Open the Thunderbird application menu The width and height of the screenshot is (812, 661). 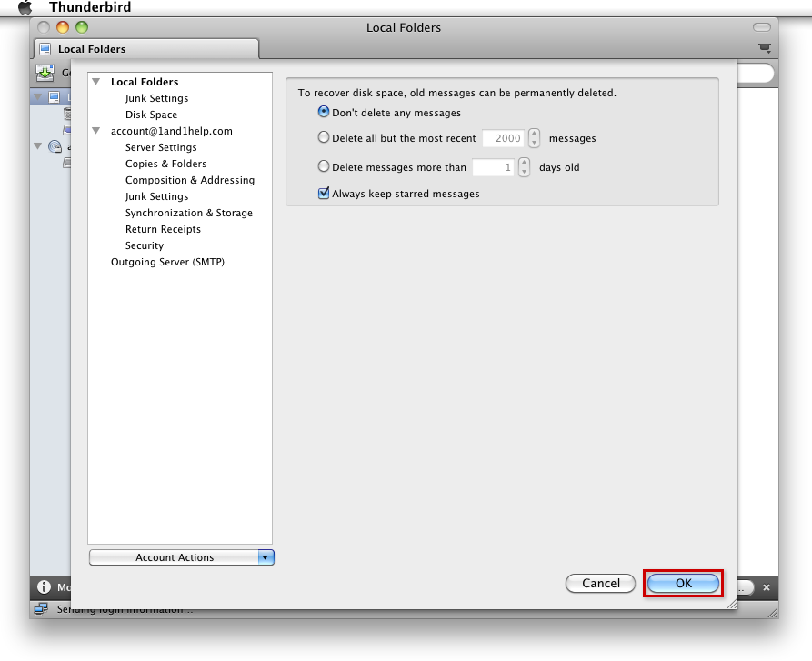click(90, 7)
